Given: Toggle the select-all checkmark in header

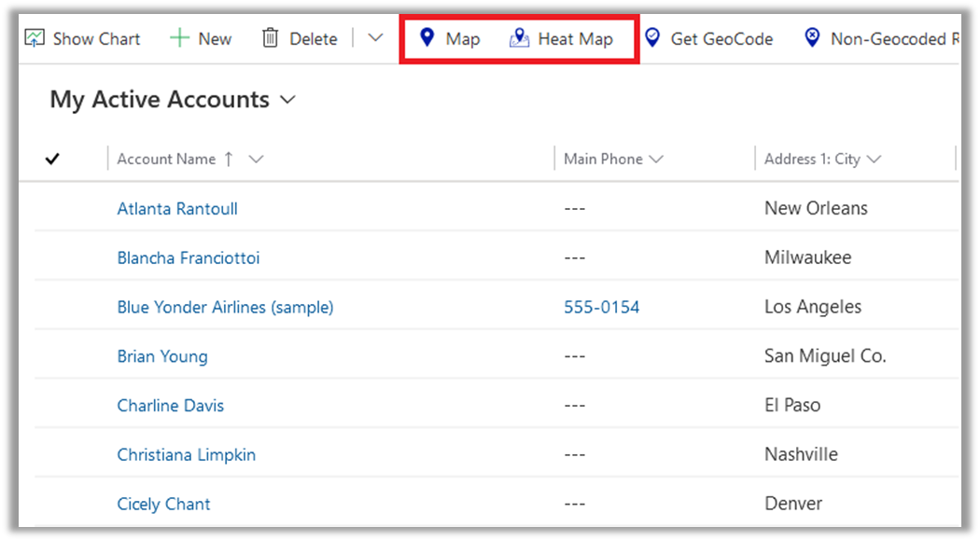Looking at the screenshot, I should click(x=52, y=160).
